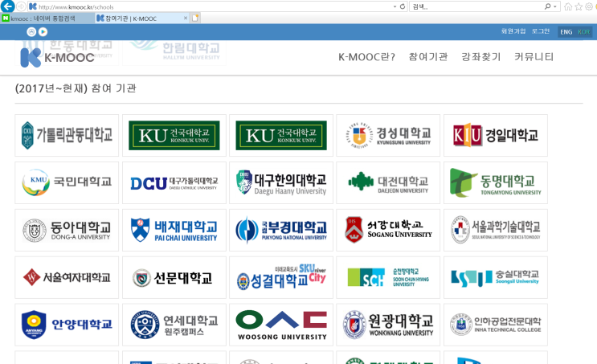Open 배재대학교 Pai Chai University card

(174, 230)
